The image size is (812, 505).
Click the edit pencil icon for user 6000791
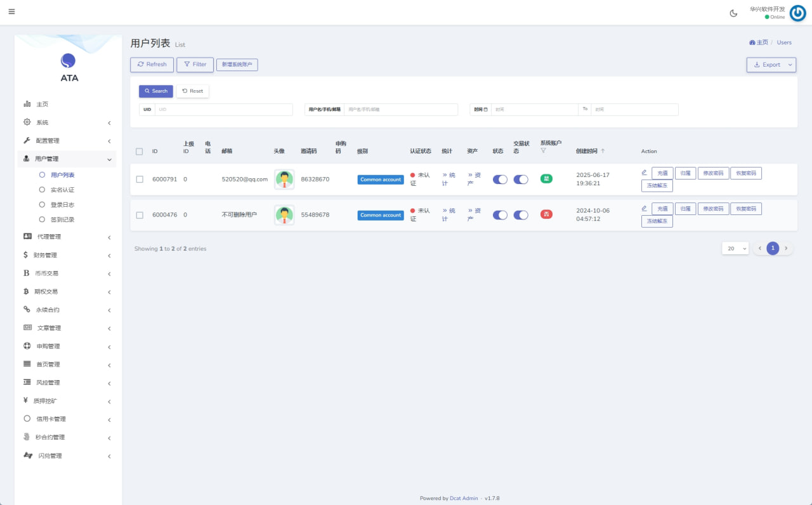coord(644,173)
